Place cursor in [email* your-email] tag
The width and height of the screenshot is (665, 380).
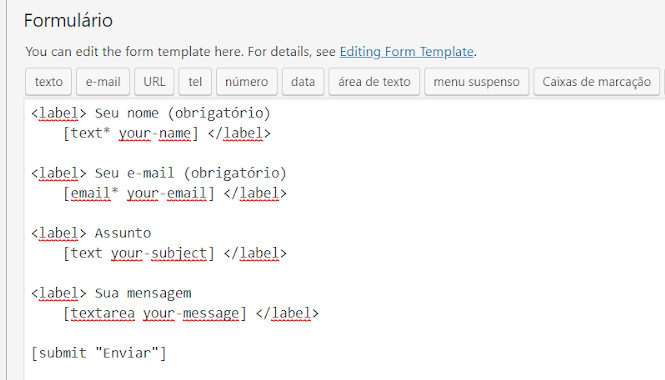point(139,193)
